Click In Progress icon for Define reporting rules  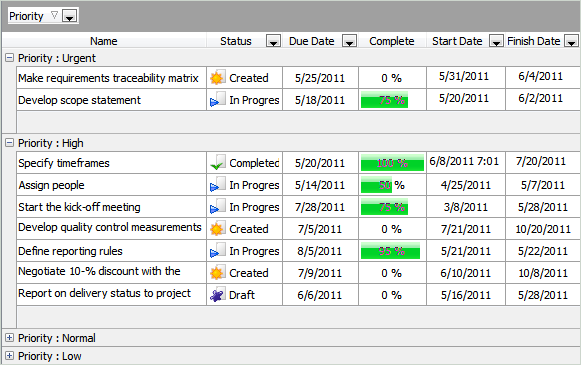(x=217, y=250)
